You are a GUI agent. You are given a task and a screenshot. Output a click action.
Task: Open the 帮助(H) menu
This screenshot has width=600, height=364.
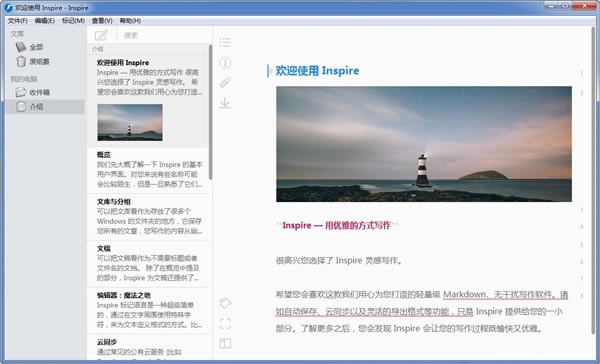coord(130,21)
